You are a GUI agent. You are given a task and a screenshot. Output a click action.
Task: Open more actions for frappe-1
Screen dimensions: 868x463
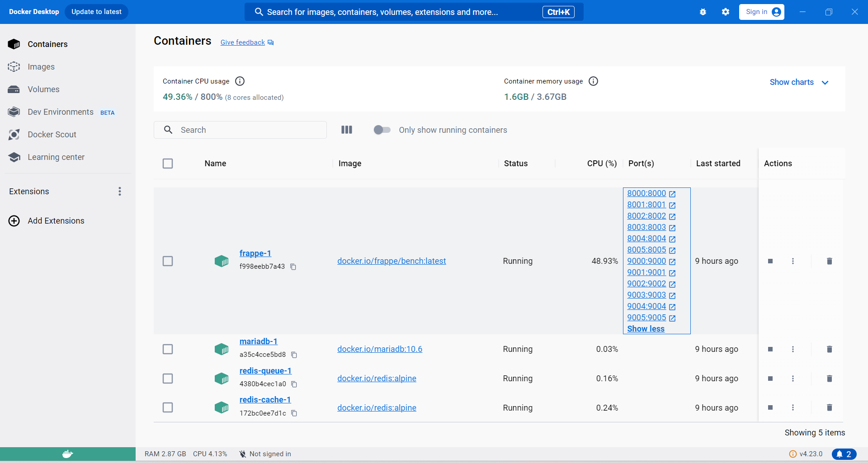(x=793, y=261)
